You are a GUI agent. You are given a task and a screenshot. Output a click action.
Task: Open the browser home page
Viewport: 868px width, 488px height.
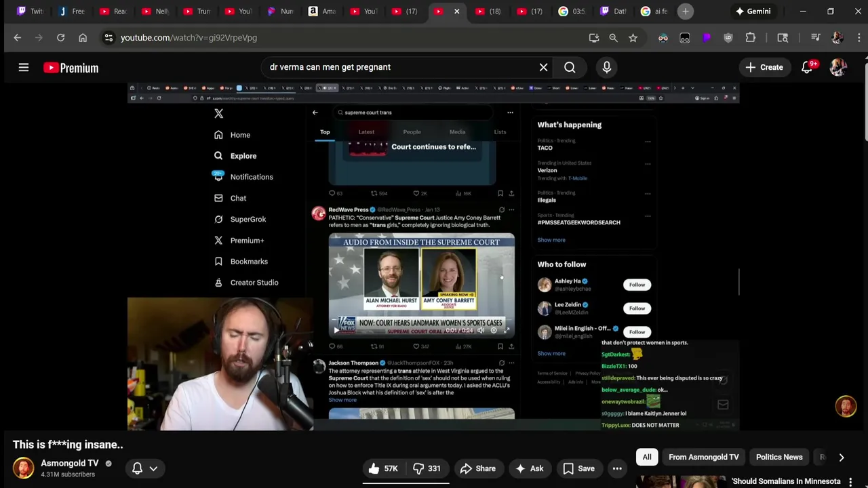tap(83, 38)
